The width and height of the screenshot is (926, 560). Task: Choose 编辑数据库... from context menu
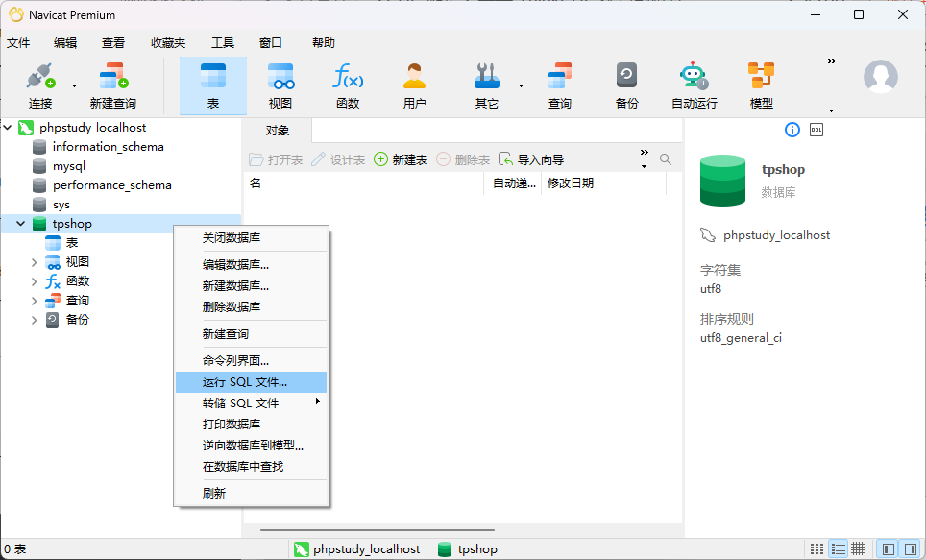(x=251, y=265)
